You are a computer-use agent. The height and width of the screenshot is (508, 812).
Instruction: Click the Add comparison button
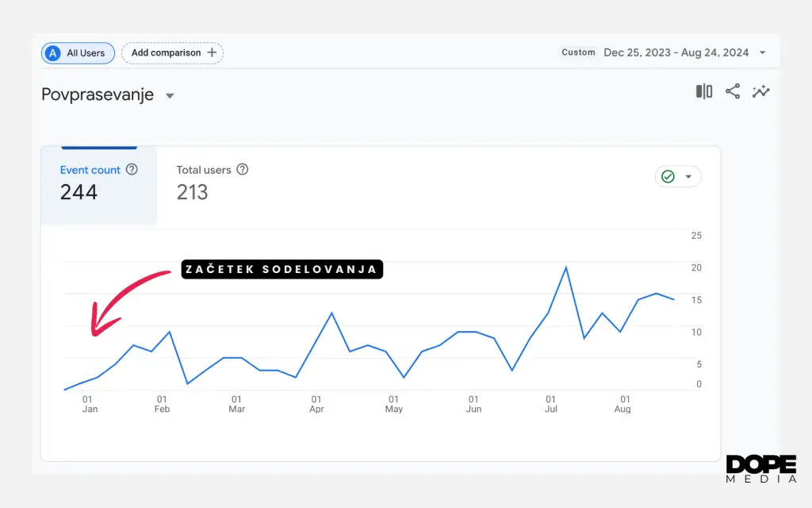pos(172,53)
